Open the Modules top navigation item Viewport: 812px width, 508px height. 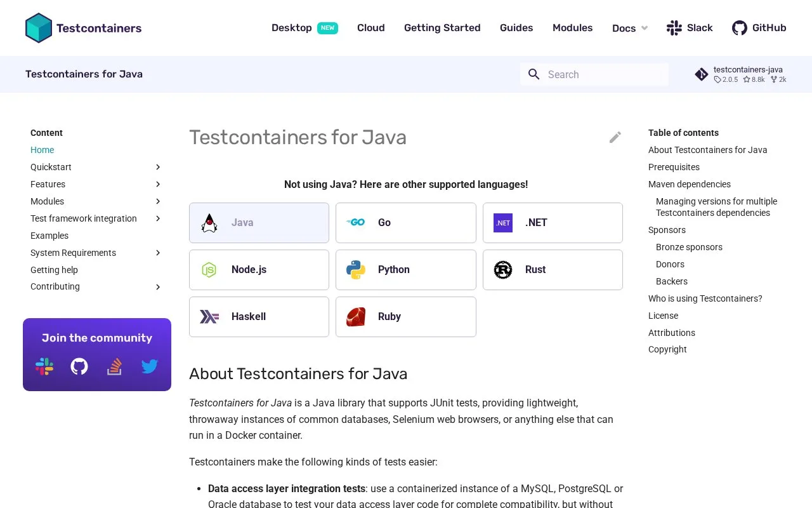click(572, 28)
